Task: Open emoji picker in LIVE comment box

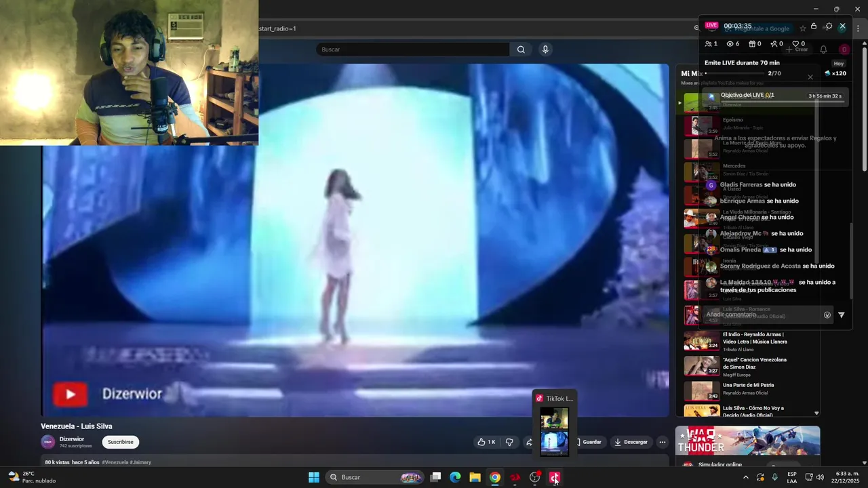Action: 827,315
